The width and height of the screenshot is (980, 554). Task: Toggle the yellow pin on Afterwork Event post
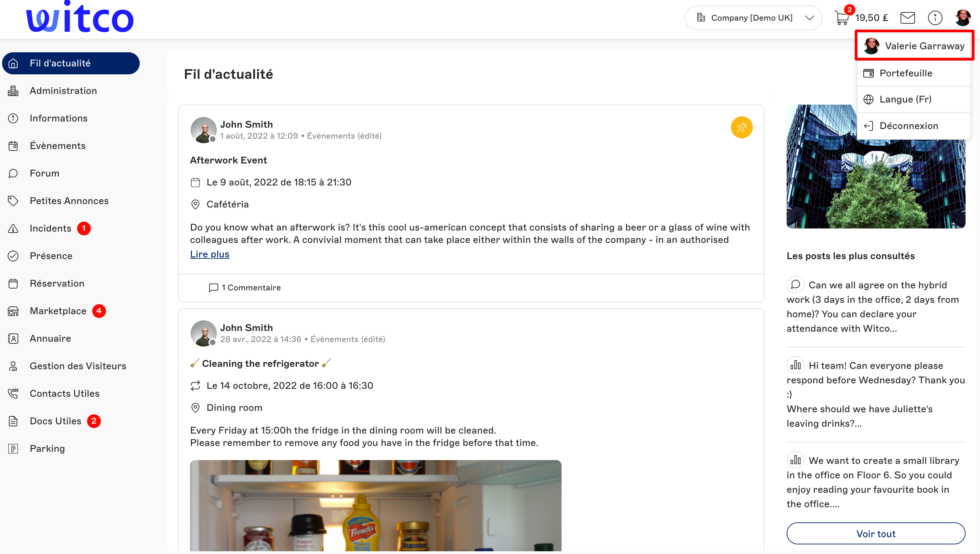click(742, 127)
